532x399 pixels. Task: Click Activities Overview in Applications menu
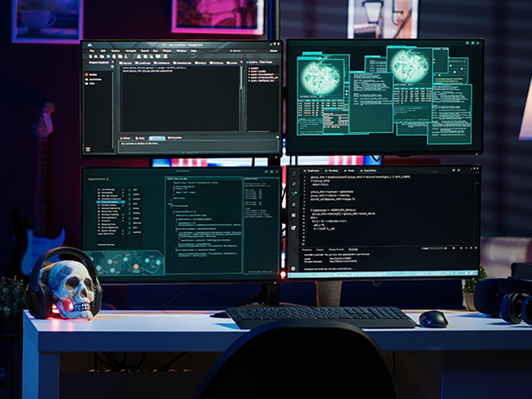click(106, 245)
